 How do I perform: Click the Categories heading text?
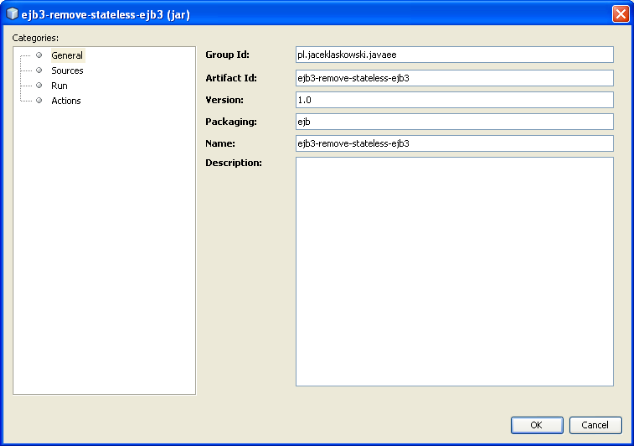[35, 38]
